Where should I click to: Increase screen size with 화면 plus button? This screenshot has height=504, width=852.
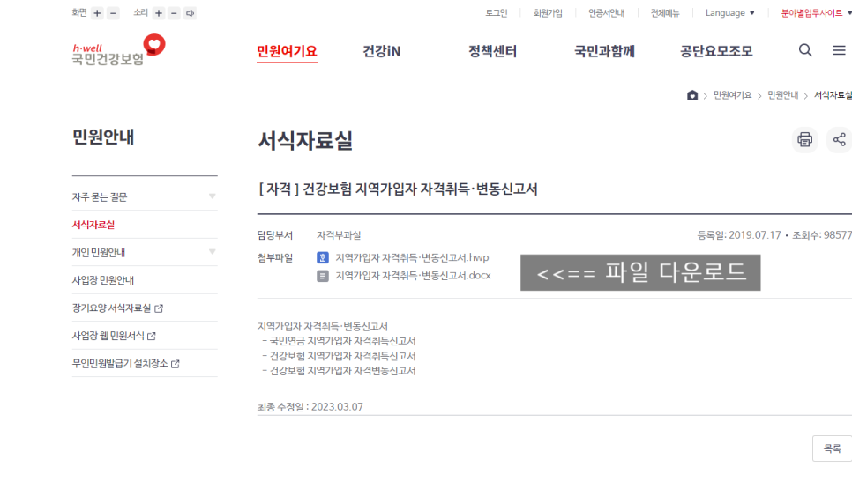pos(97,13)
